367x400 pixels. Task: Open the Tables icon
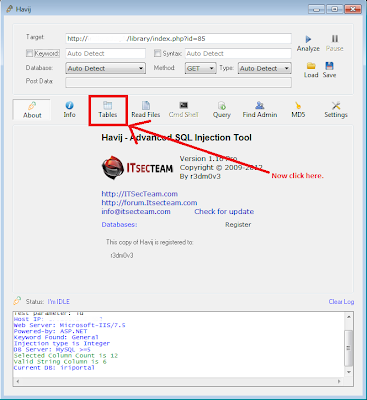108,106
